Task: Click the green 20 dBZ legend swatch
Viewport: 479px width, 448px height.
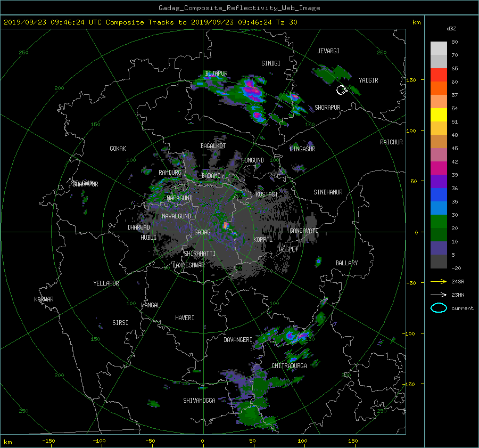Action: (x=439, y=221)
